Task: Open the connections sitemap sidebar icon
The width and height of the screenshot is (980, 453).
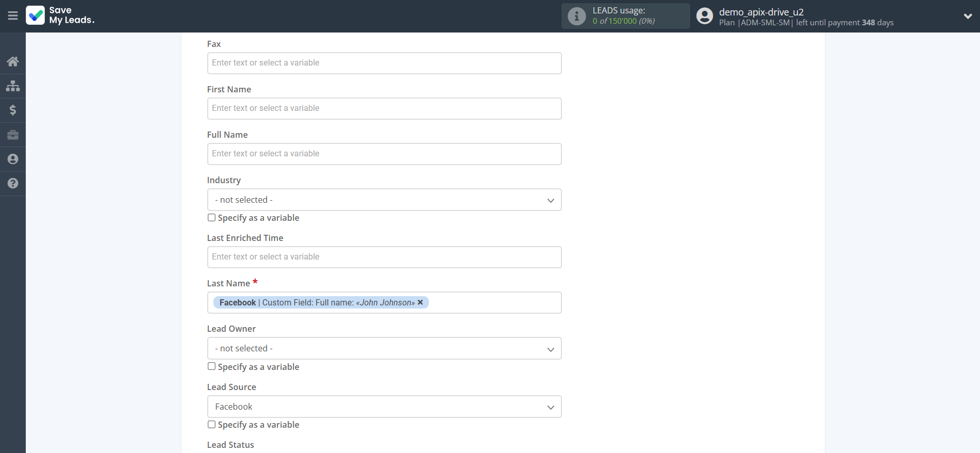Action: [13, 86]
